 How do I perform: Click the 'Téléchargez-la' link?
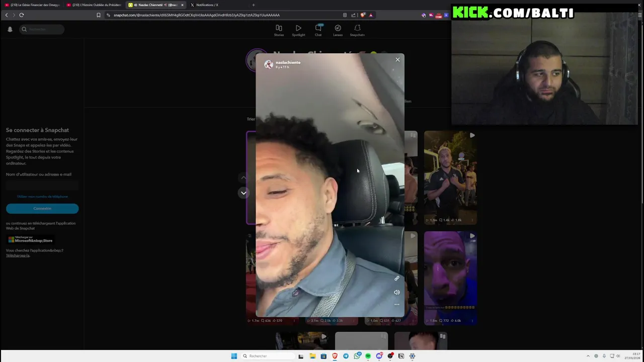18,255
